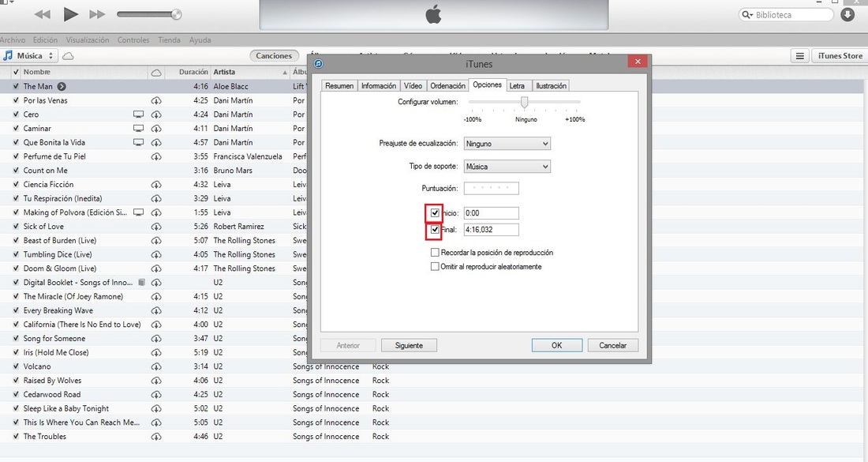The image size is (868, 462).
Task: Click the iCloud download icon for Beast of Burden
Action: 156,240
